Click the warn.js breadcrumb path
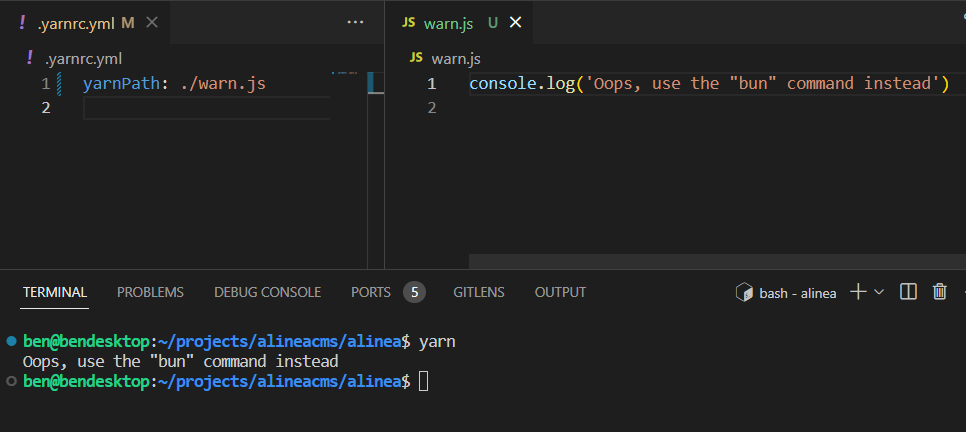The width and height of the screenshot is (966, 432). [456, 59]
